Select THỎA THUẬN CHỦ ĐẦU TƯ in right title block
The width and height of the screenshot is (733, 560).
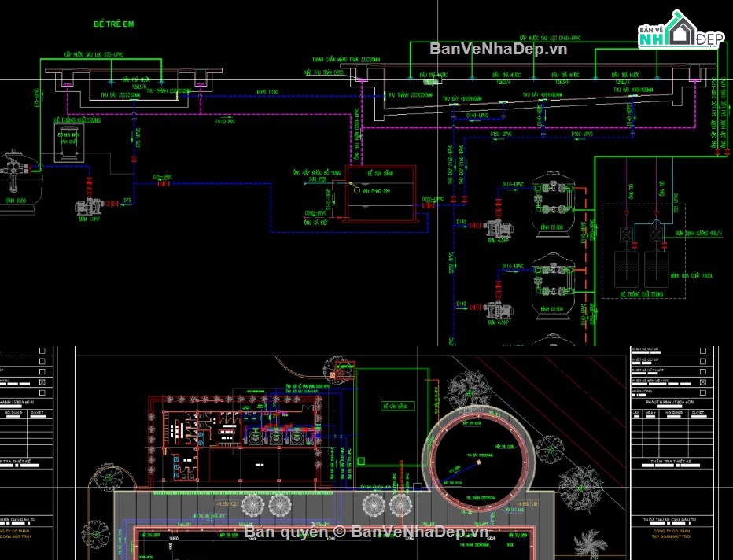coord(669,519)
